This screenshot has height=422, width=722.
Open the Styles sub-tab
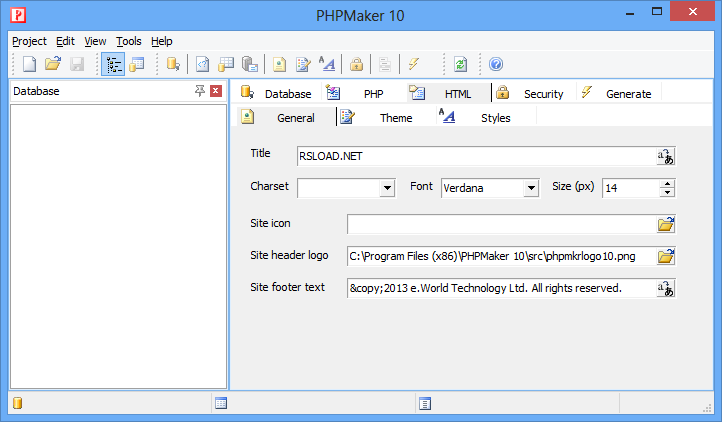(486, 117)
